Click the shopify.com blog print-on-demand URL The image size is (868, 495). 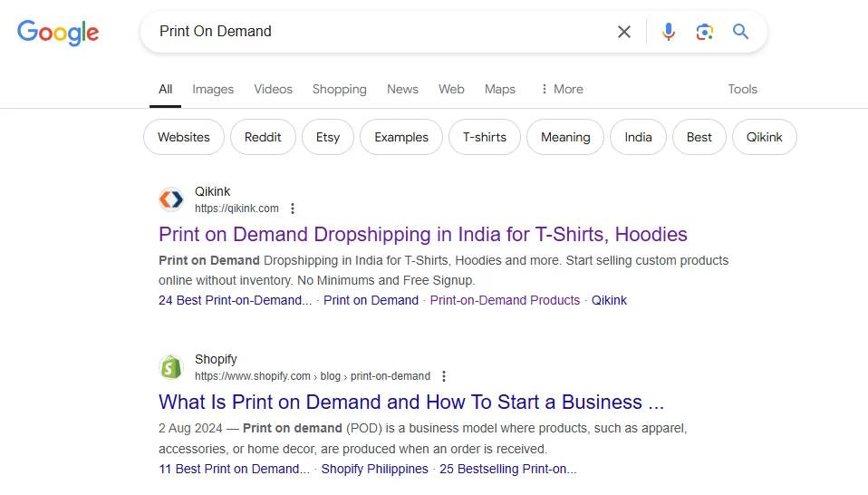[x=313, y=376]
